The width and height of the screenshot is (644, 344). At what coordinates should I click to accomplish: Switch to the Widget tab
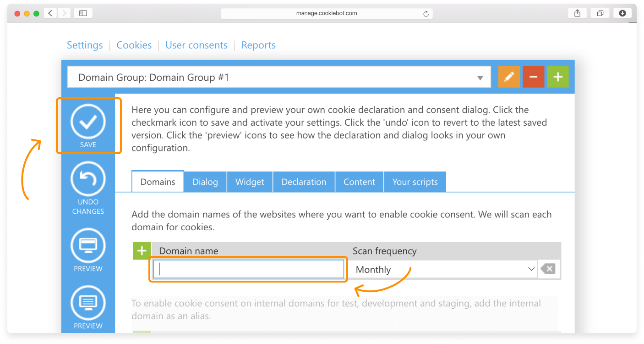pyautogui.click(x=250, y=182)
